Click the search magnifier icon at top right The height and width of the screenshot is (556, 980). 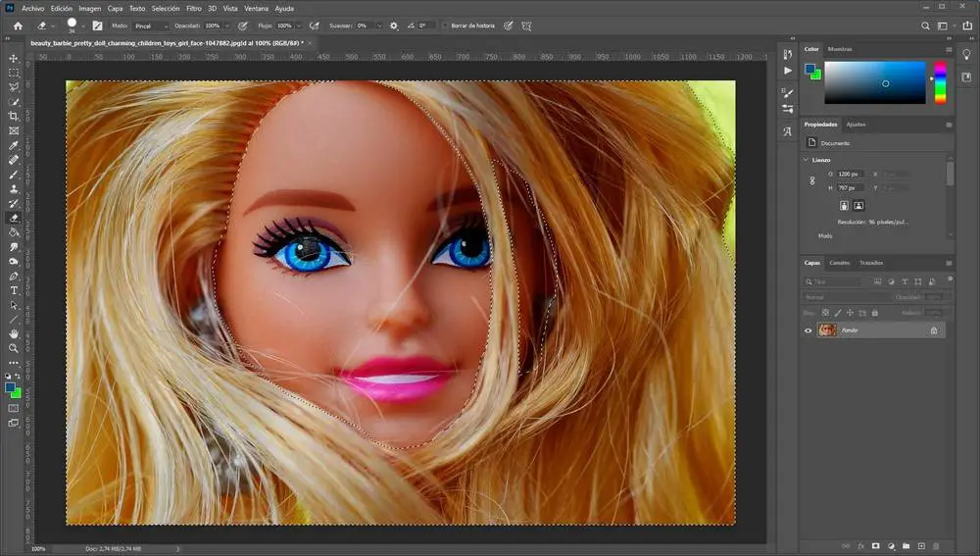click(x=924, y=25)
